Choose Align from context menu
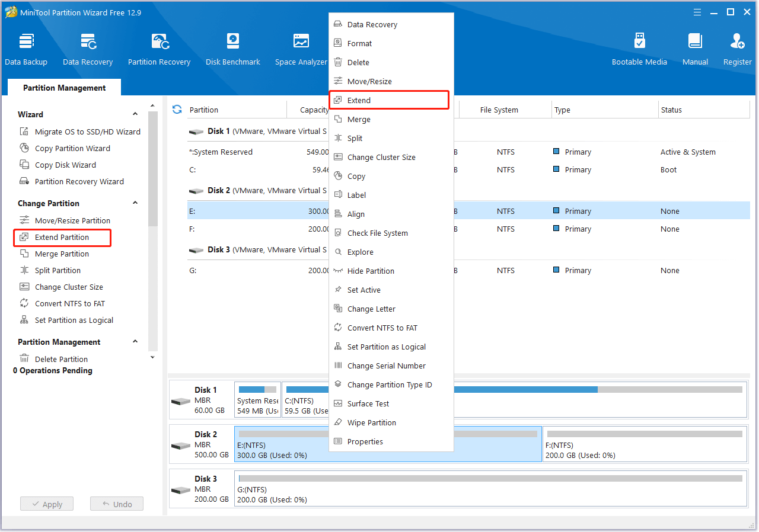Screen dimensions: 759x532 click(x=391, y=214)
